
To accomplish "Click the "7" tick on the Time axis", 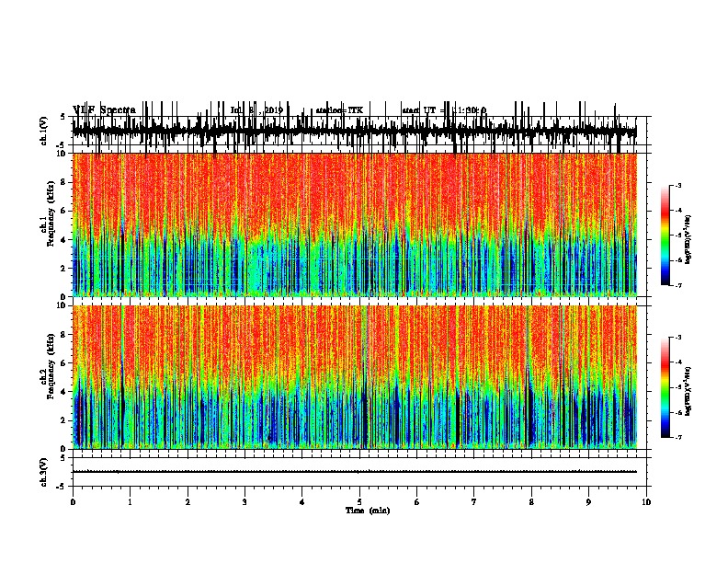I will 474,502.
